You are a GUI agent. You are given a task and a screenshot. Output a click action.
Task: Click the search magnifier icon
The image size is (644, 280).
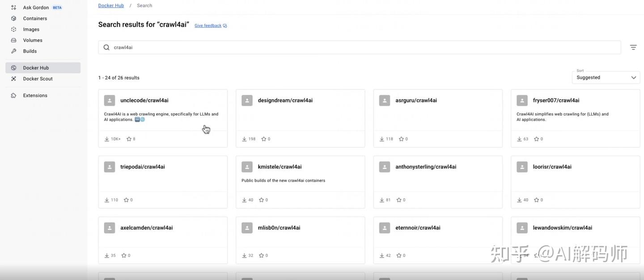click(x=106, y=47)
